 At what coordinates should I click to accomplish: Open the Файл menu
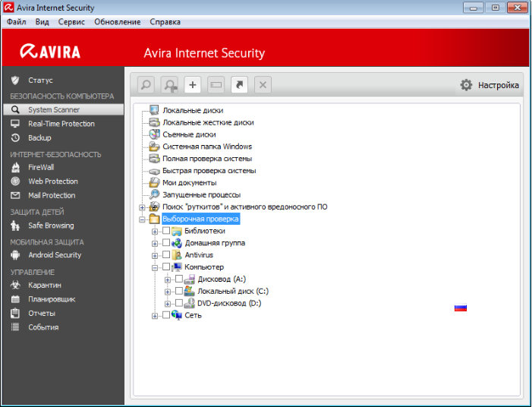(x=16, y=22)
